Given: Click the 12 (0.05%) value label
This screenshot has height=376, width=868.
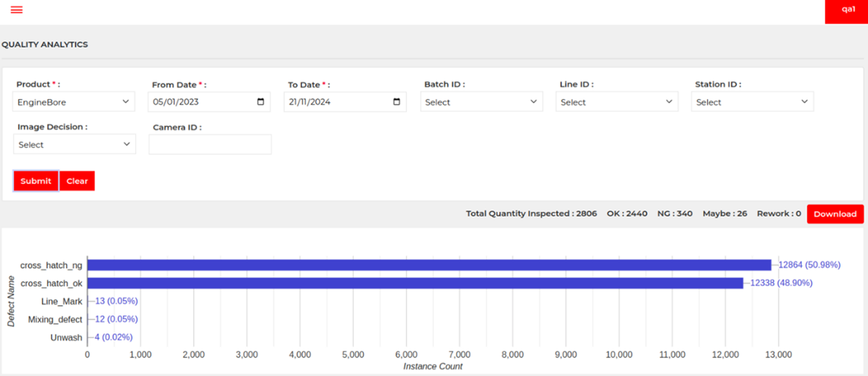Looking at the screenshot, I should click(116, 320).
